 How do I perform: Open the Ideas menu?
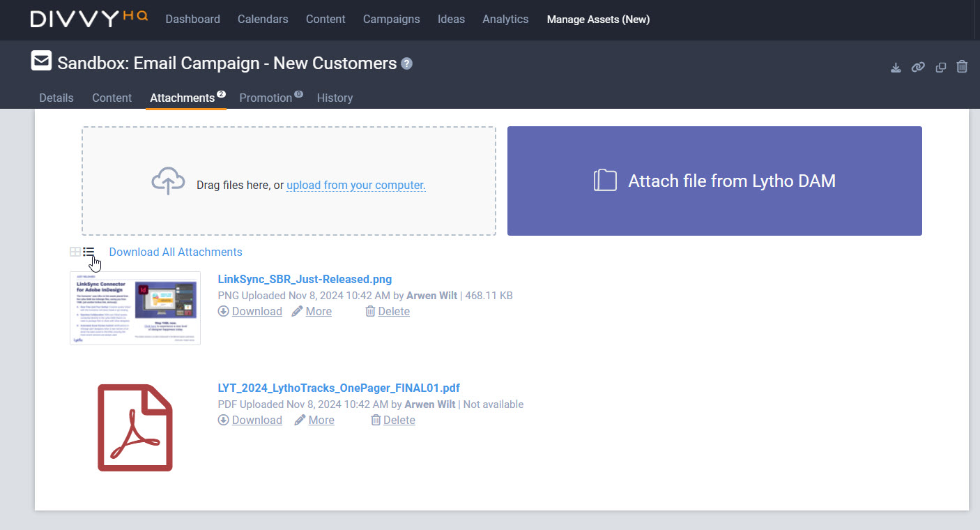coord(451,20)
